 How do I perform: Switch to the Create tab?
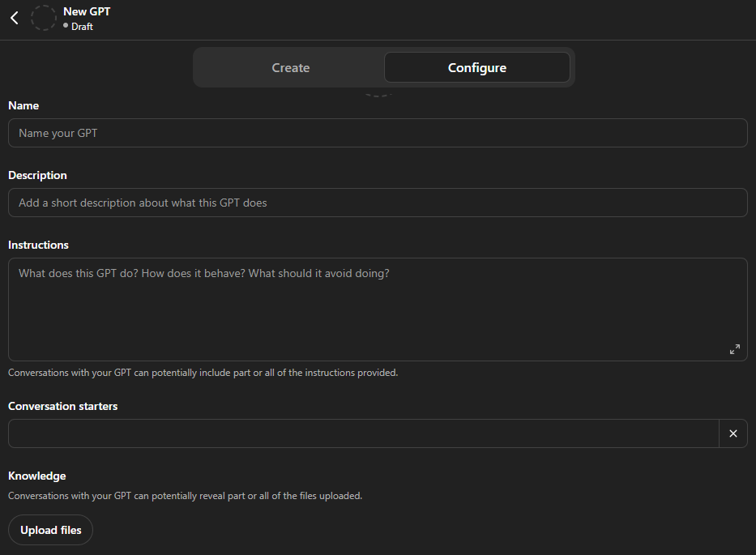click(290, 67)
